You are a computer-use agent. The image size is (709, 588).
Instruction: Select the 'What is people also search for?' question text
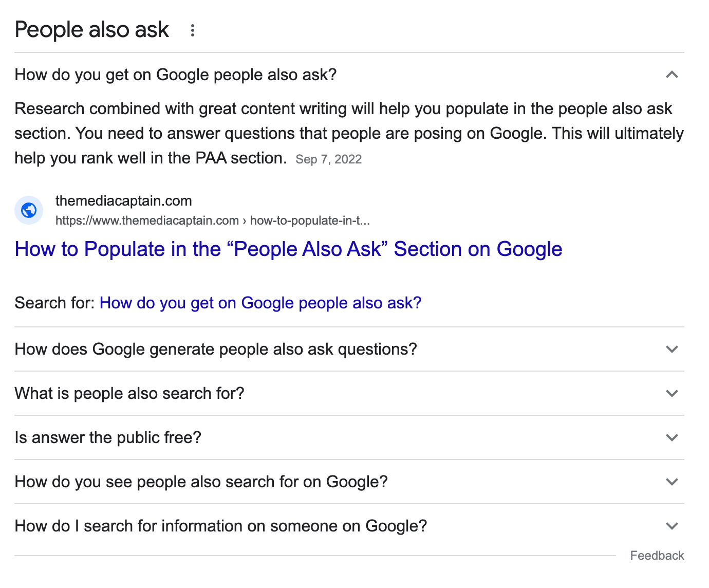(129, 394)
